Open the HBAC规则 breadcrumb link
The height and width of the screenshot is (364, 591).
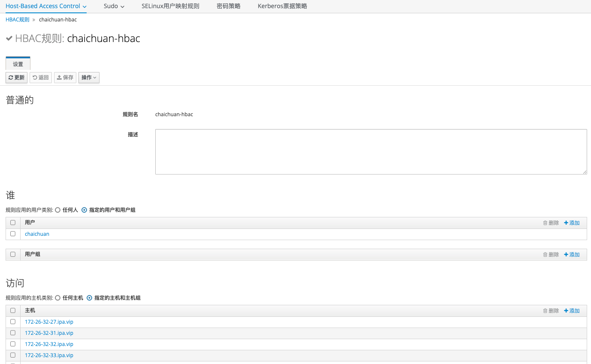(18, 20)
